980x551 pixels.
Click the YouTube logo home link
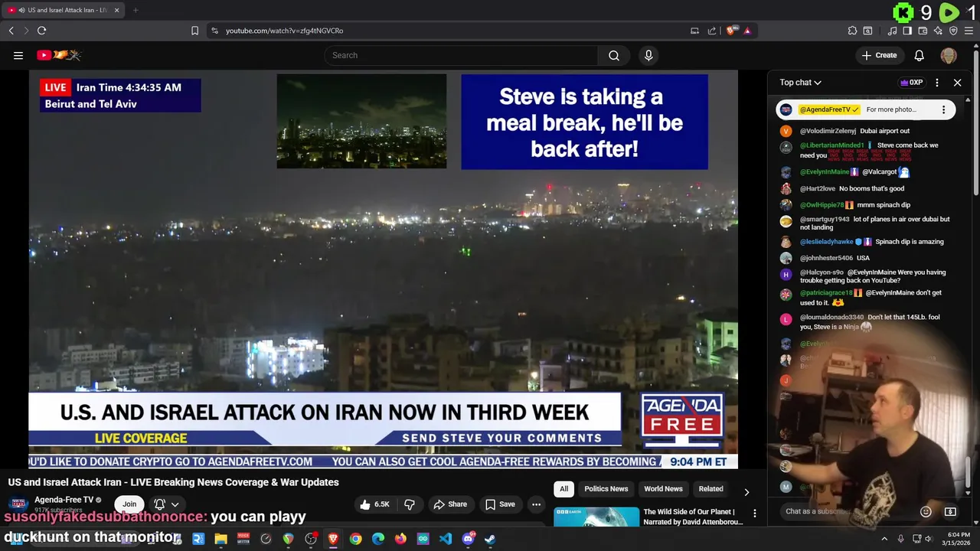point(59,55)
